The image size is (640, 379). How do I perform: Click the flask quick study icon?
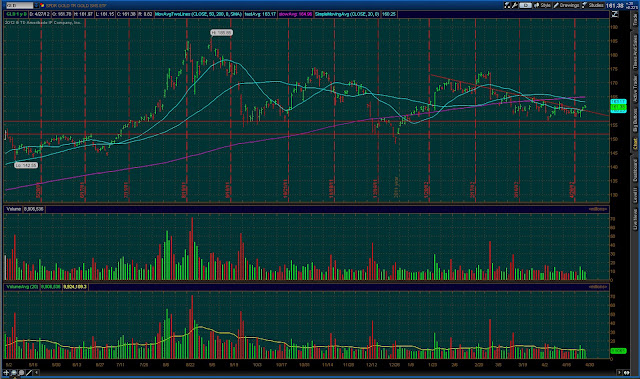click(x=507, y=5)
